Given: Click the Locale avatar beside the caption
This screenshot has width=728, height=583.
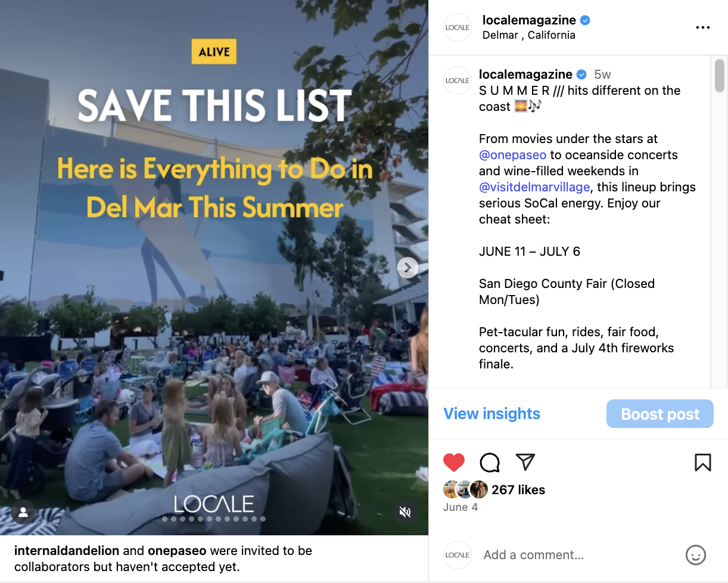Looking at the screenshot, I should coord(458,80).
